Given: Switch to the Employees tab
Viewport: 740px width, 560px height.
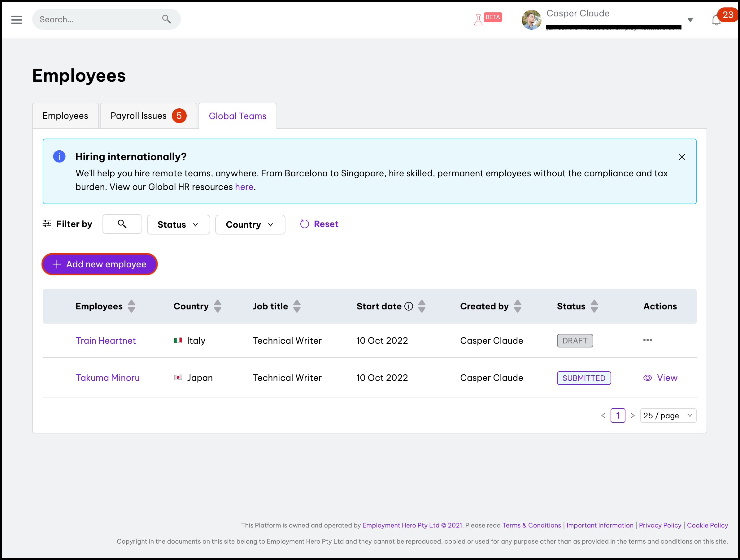Looking at the screenshot, I should coord(65,116).
